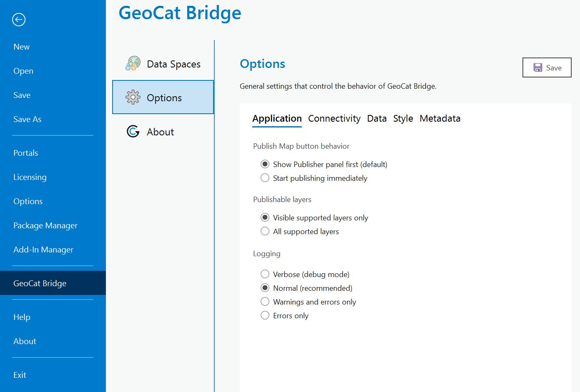Select Start publishing immediately option

click(265, 178)
